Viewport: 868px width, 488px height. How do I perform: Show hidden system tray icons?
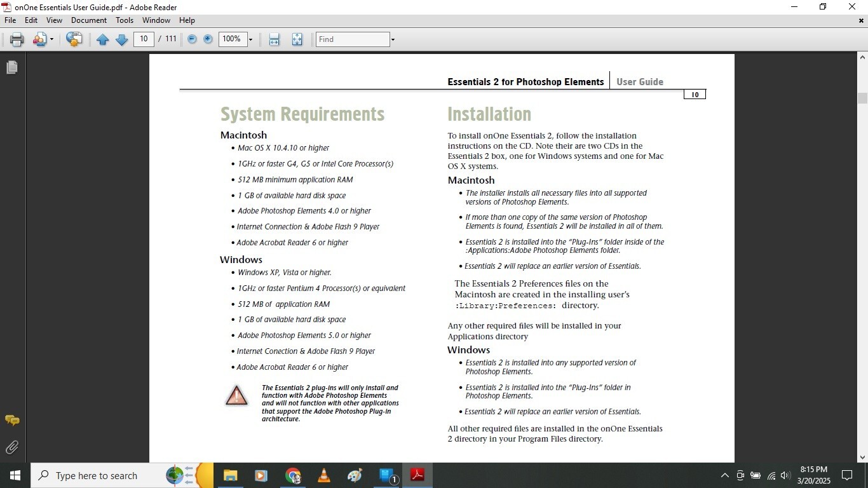[x=724, y=475]
